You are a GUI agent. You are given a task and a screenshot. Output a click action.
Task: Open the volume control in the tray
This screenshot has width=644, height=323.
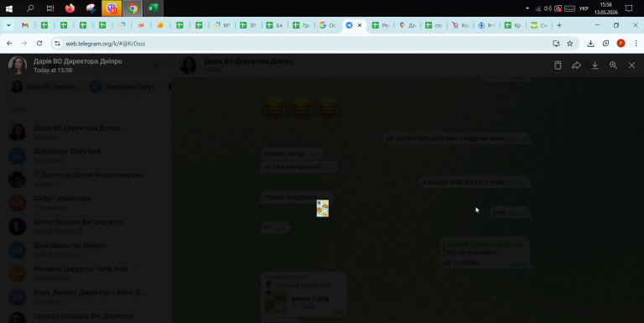pos(548,8)
